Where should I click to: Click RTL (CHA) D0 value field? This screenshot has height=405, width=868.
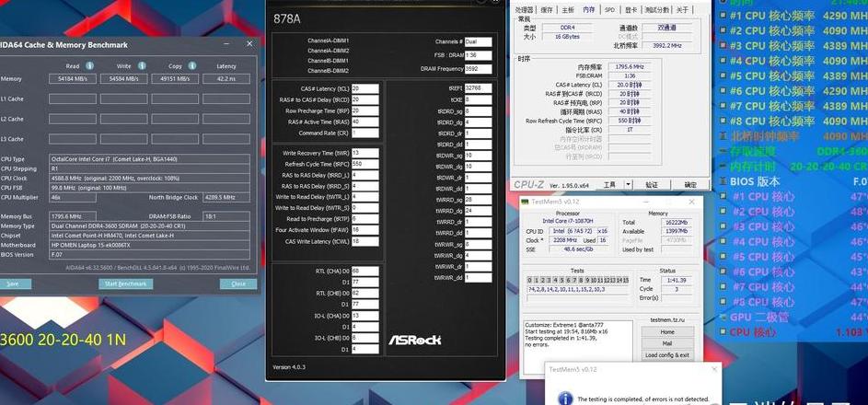(365, 272)
